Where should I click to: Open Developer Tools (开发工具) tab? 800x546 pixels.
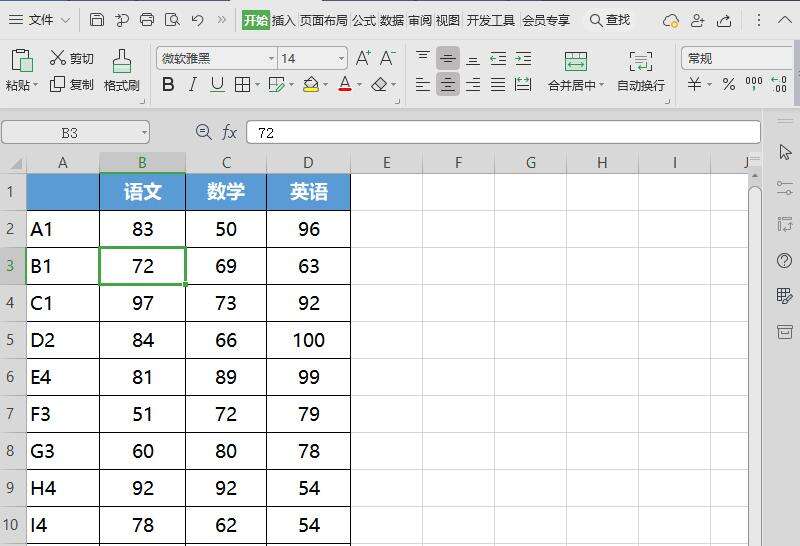point(491,20)
